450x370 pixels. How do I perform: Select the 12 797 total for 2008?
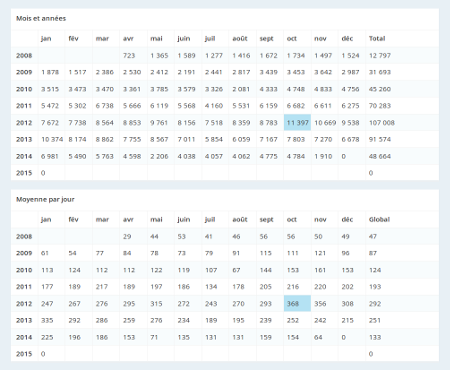click(380, 55)
